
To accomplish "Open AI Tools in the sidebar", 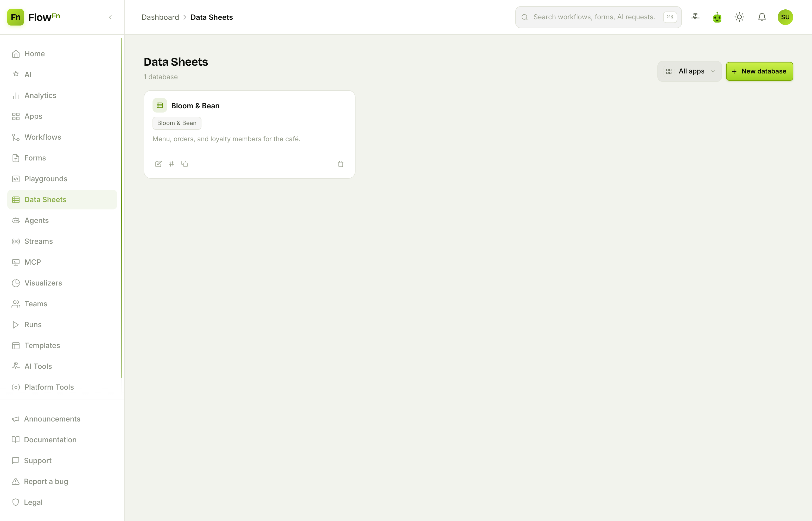I will click(62, 366).
